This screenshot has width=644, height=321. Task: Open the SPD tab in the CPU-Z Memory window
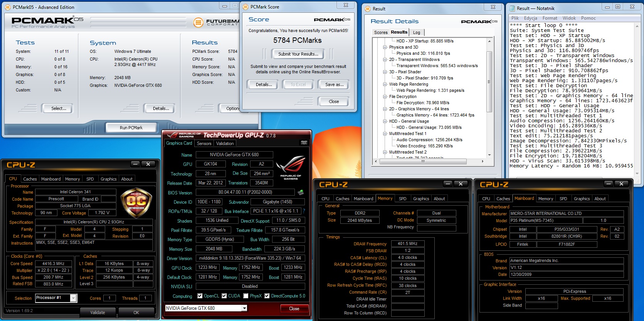coord(402,199)
